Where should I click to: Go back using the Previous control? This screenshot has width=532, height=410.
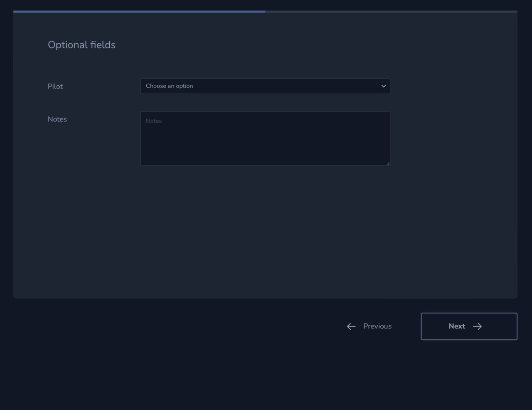(368, 326)
